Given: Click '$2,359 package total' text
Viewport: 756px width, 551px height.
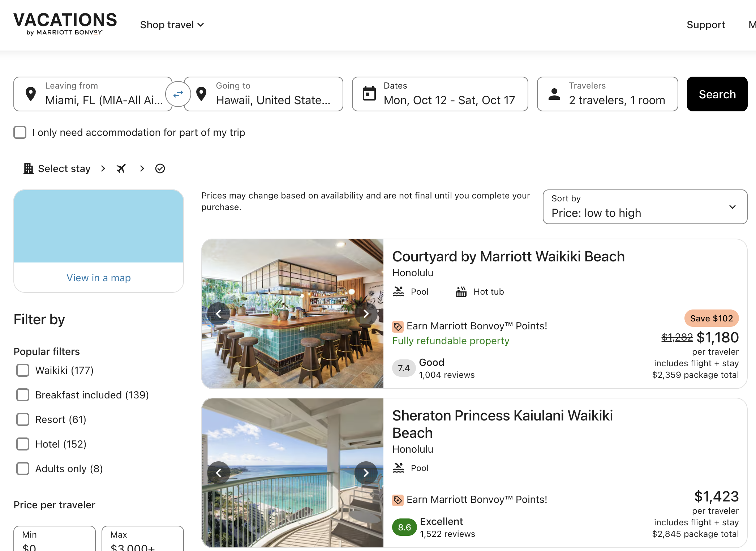Looking at the screenshot, I should (x=695, y=375).
